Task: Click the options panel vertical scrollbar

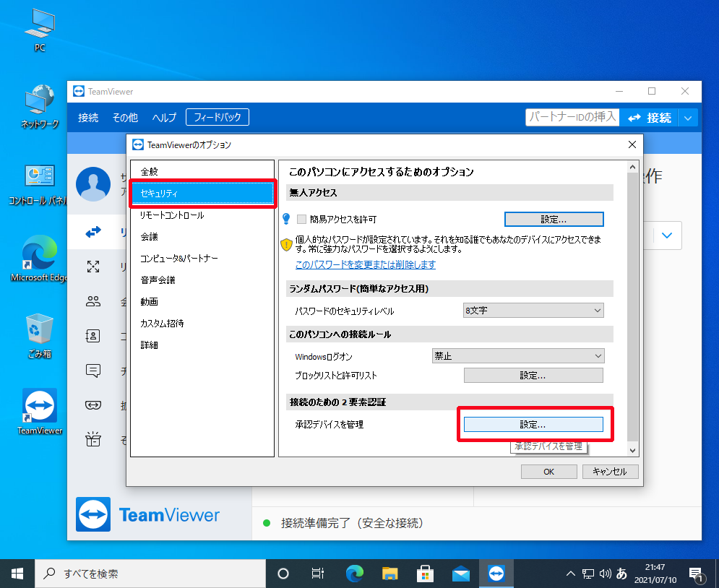Action: [x=633, y=303]
